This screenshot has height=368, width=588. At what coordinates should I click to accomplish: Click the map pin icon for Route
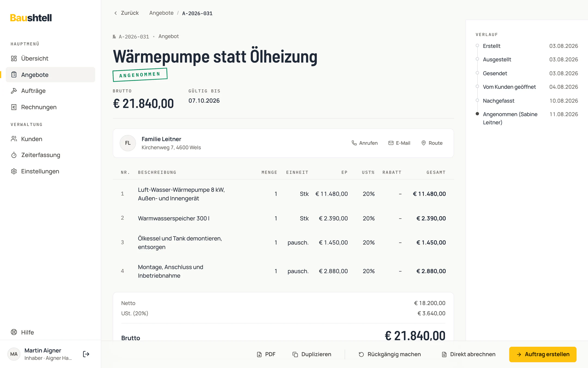pos(424,143)
